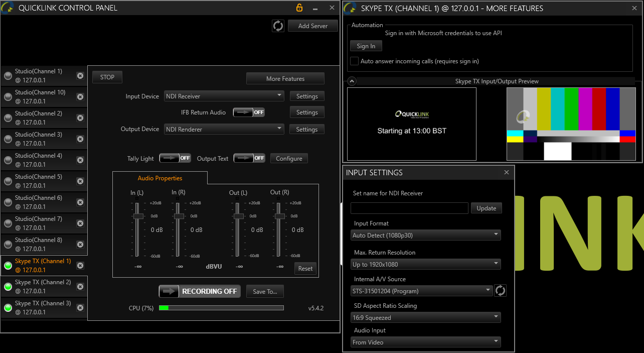Click the orange padlock icon in title bar
This screenshot has height=353, width=644.
[x=299, y=8]
